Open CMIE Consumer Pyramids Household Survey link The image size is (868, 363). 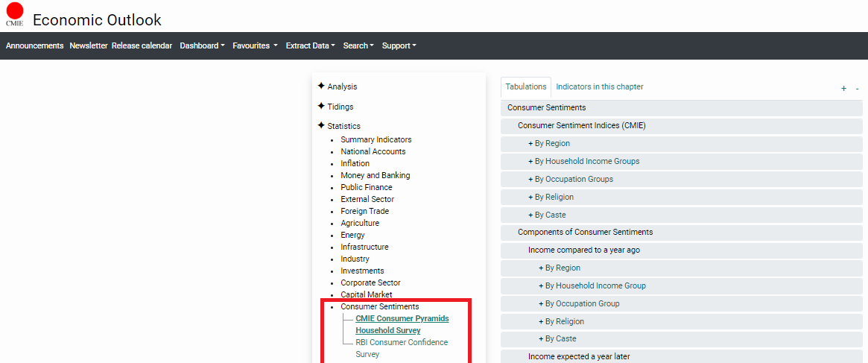point(402,324)
